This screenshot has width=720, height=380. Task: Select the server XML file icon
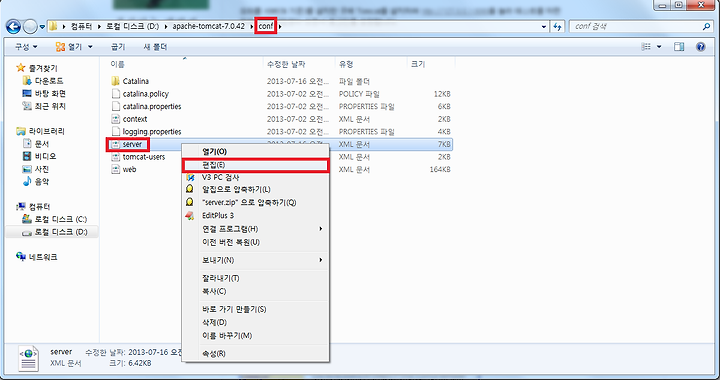[x=116, y=144]
